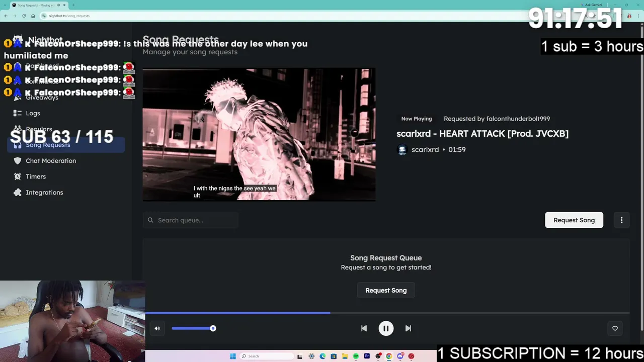
Task: Select the Song Requests browser tab
Action: coord(39,5)
